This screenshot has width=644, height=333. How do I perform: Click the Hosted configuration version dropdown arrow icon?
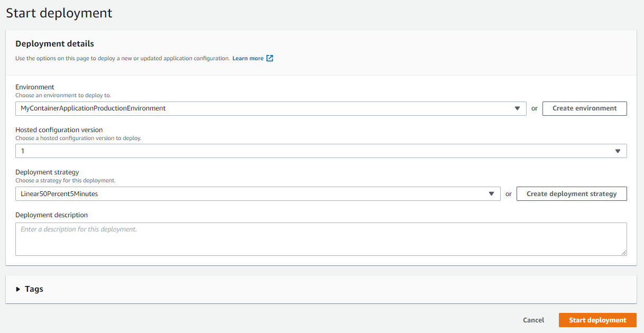coord(618,151)
